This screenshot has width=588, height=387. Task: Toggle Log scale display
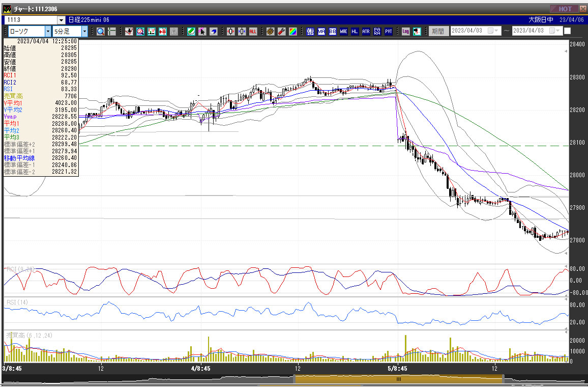(x=406, y=32)
